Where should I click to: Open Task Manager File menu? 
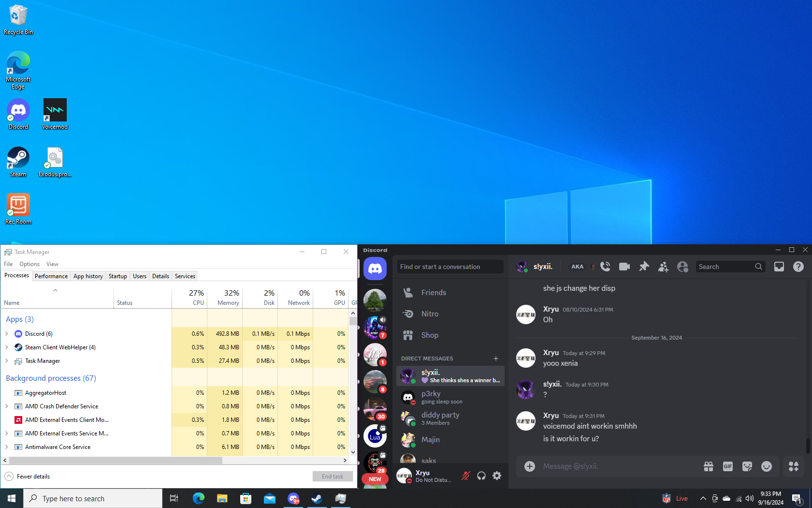(x=8, y=264)
